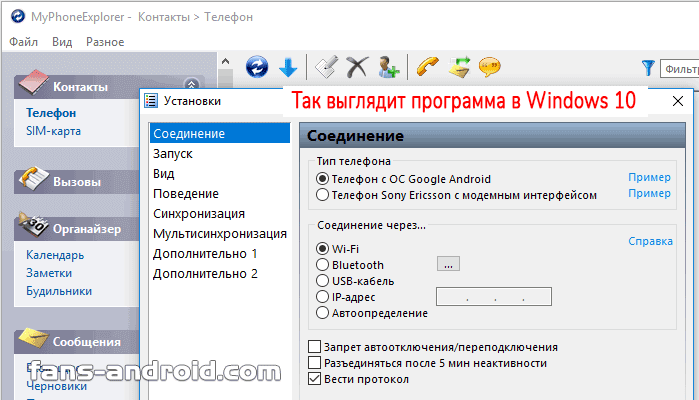Collapse the Контакты sidebar section
Screen dimensions: 699x400
point(191,83)
